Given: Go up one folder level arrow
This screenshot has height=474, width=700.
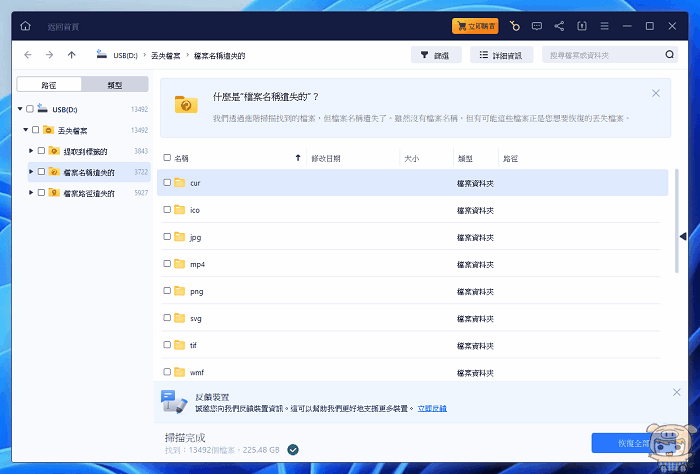Looking at the screenshot, I should [71, 55].
